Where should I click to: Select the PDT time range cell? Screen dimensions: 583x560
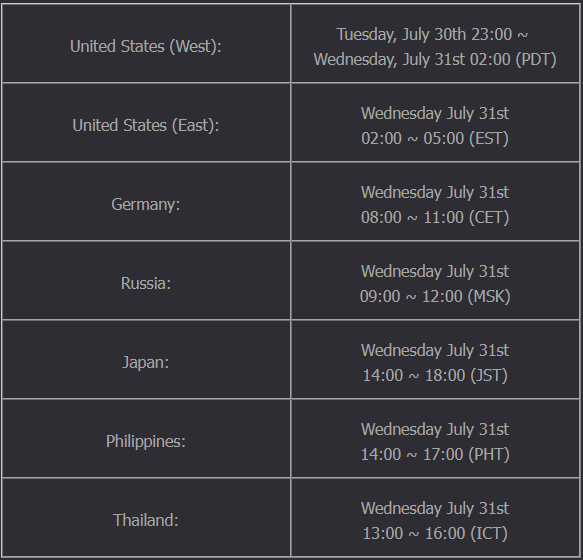coord(435,44)
